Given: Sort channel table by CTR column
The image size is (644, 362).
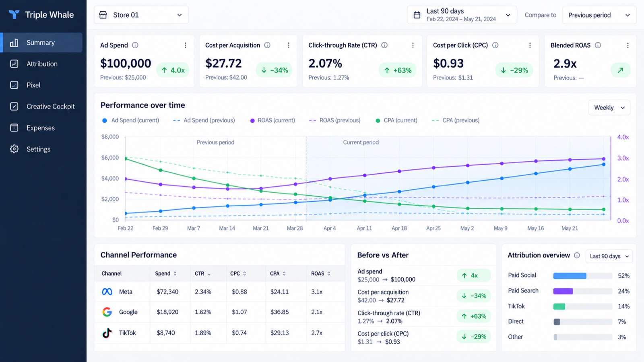Looking at the screenshot, I should click(x=202, y=274).
